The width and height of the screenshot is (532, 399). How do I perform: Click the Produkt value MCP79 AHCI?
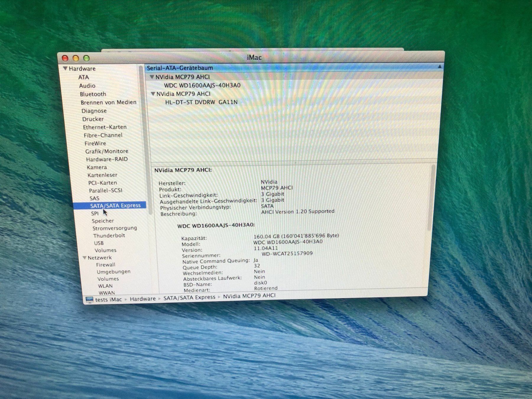pos(277,188)
